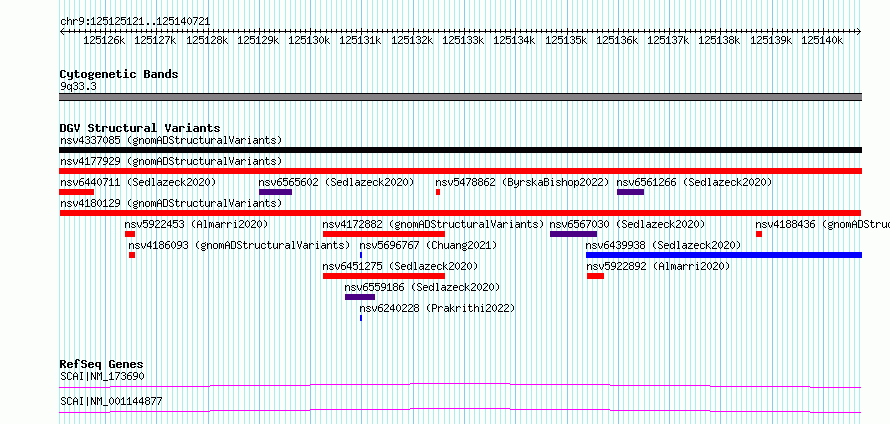Click the red marker for nsv5922453

coord(130,234)
